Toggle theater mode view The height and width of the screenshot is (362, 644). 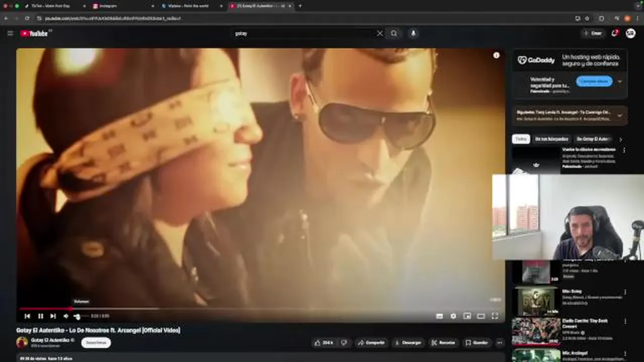[x=481, y=316]
